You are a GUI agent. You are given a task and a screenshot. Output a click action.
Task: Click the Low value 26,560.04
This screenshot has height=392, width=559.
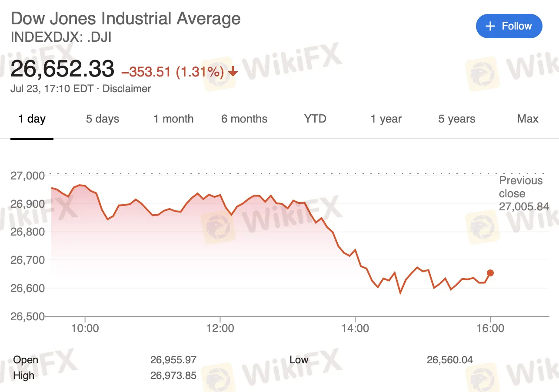tap(449, 360)
